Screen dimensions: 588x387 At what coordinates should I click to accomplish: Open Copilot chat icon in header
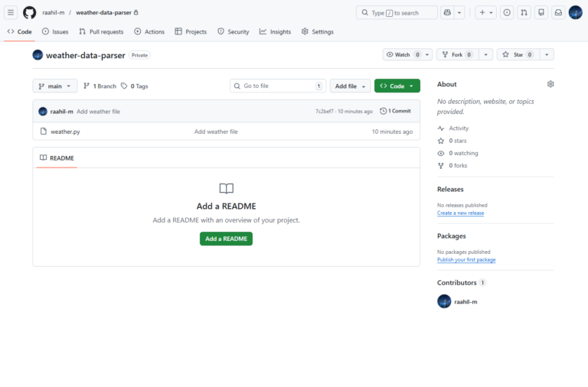coord(447,12)
